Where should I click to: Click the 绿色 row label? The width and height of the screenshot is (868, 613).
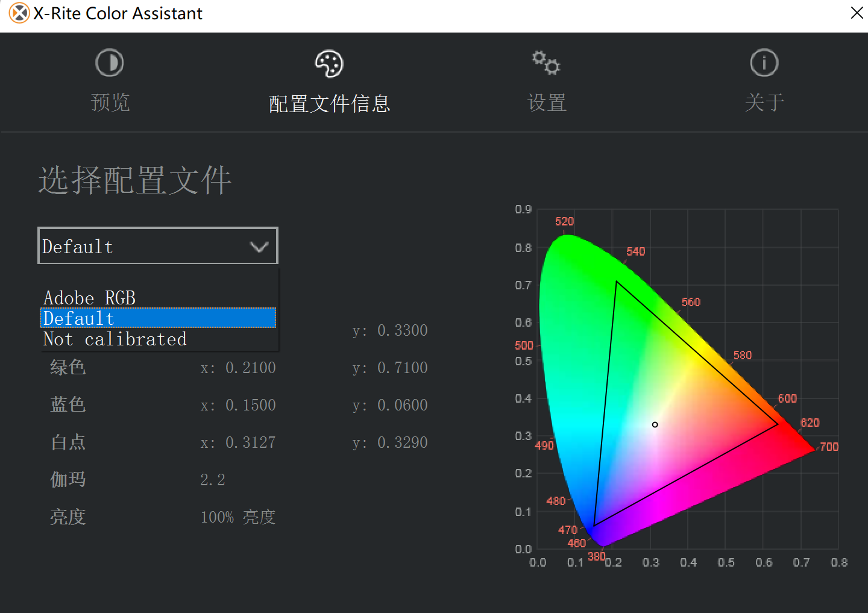pos(68,367)
